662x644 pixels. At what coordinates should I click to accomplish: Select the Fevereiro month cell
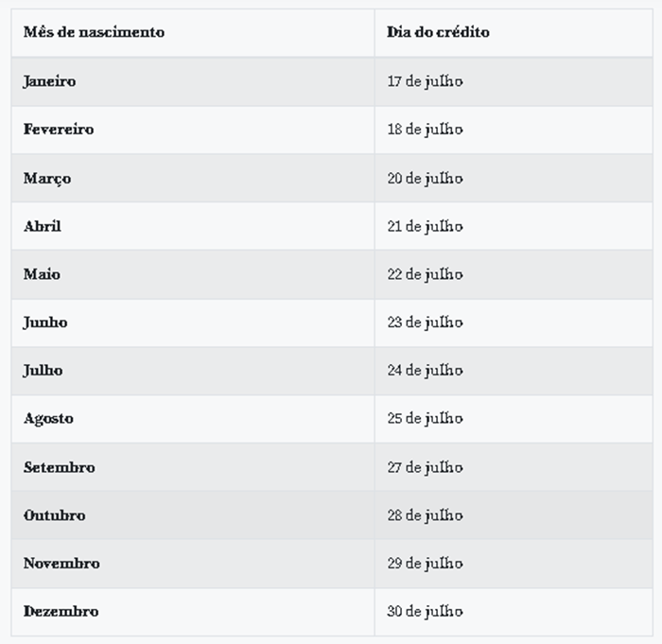click(x=59, y=130)
